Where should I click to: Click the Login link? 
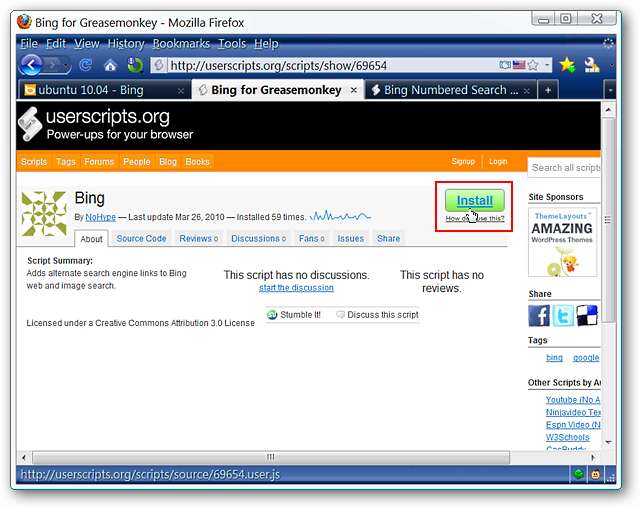point(498,162)
